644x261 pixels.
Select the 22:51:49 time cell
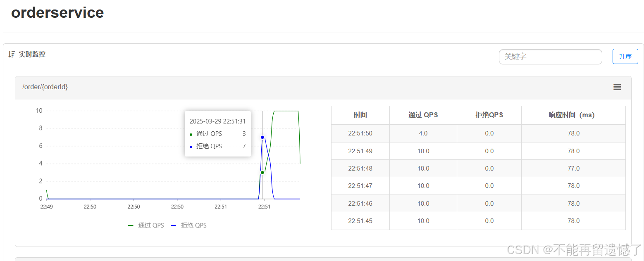[360, 151]
